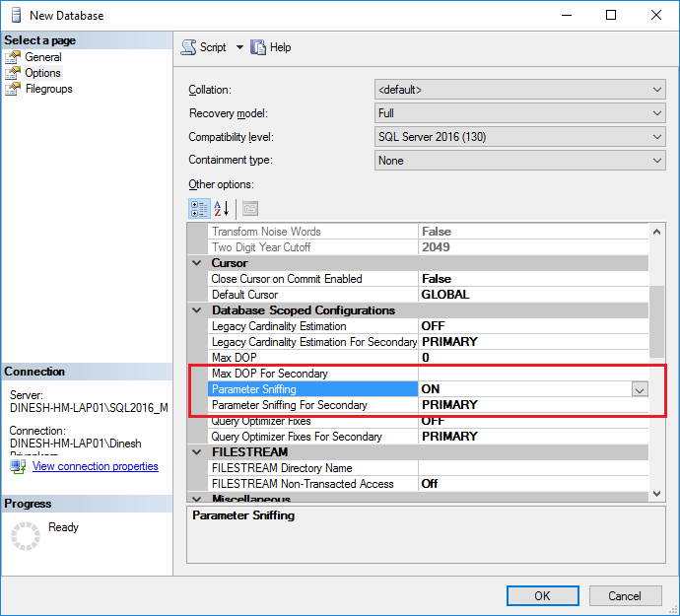Select FILESTREAM Non-Transacted Access row
The height and width of the screenshot is (616, 680).
pyautogui.click(x=428, y=484)
